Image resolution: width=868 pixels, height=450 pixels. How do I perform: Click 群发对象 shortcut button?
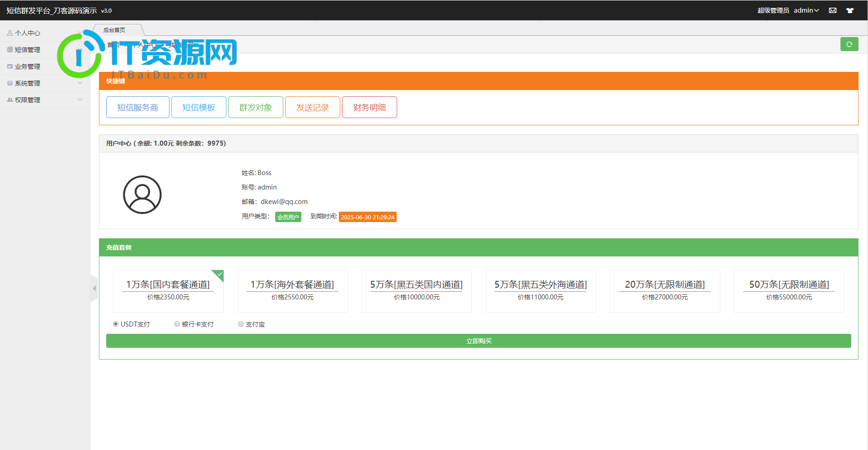click(x=256, y=107)
